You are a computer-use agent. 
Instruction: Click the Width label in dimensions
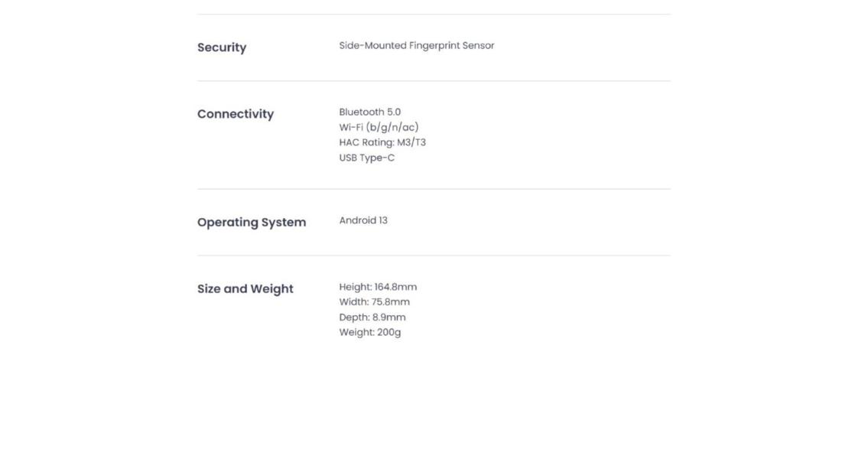point(353,302)
